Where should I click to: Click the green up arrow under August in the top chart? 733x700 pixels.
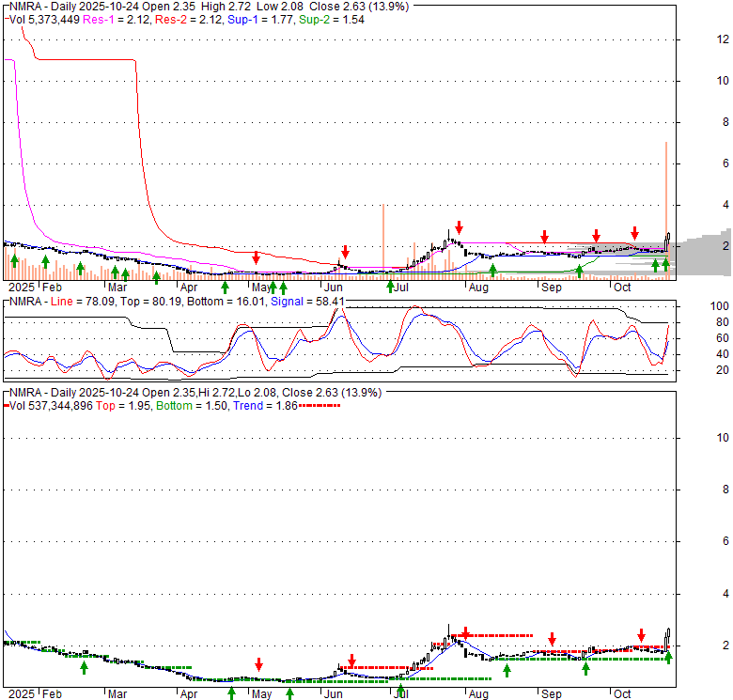pos(492,271)
